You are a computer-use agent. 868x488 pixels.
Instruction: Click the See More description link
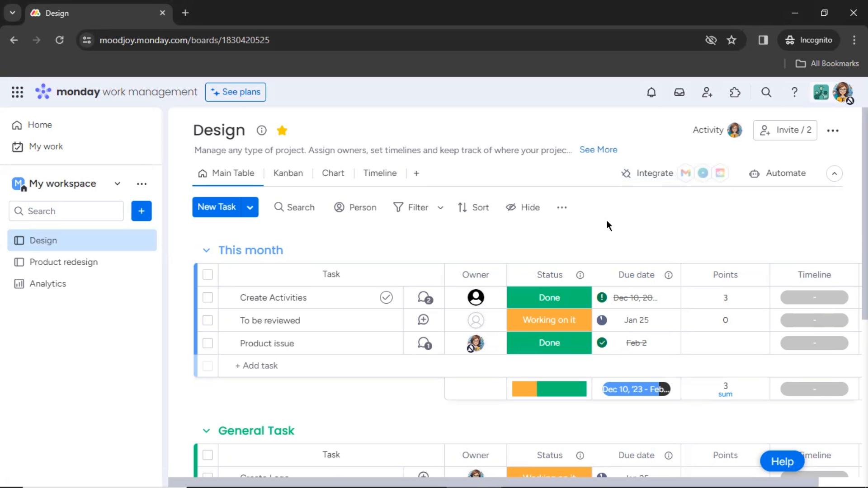click(599, 150)
